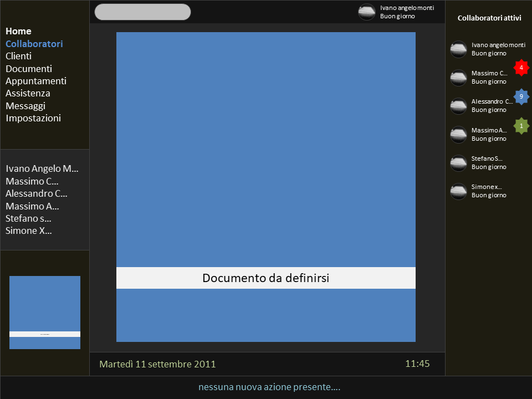532x399 pixels.
Task: Open Impostazioni settings
Action: [33, 118]
